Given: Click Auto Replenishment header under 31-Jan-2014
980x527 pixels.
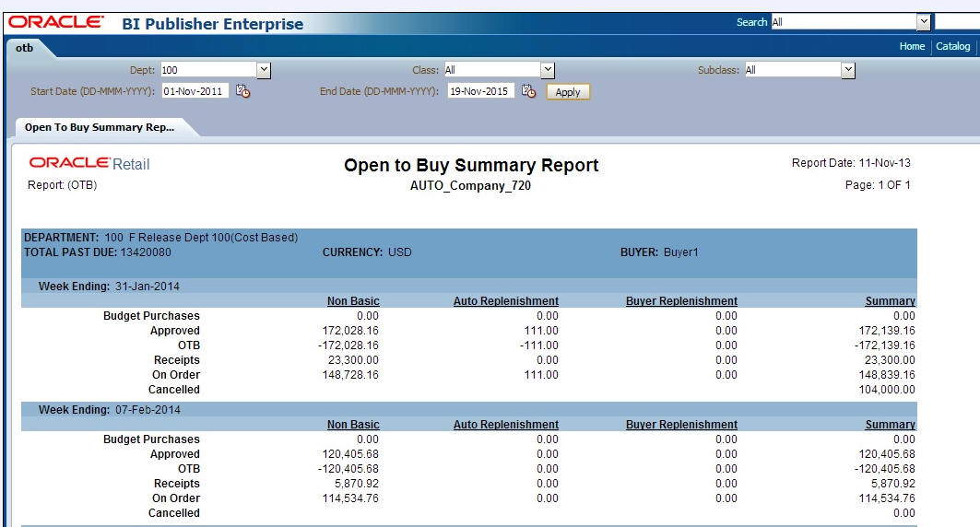Looking at the screenshot, I should coord(506,301).
